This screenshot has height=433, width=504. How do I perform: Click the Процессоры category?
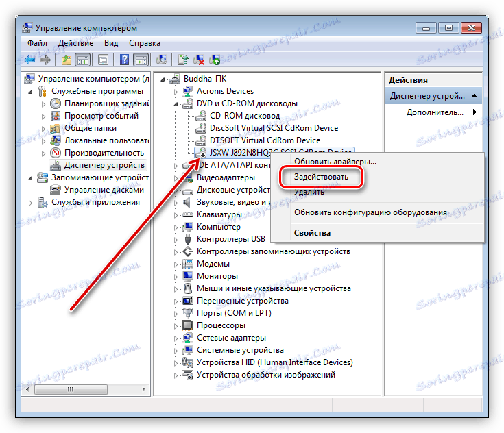[221, 325]
